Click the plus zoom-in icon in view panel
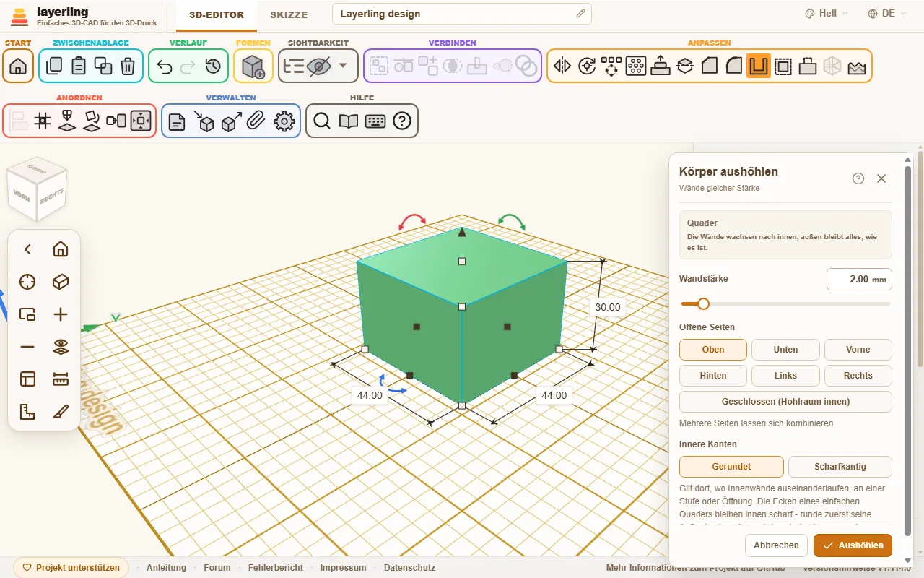 point(61,314)
